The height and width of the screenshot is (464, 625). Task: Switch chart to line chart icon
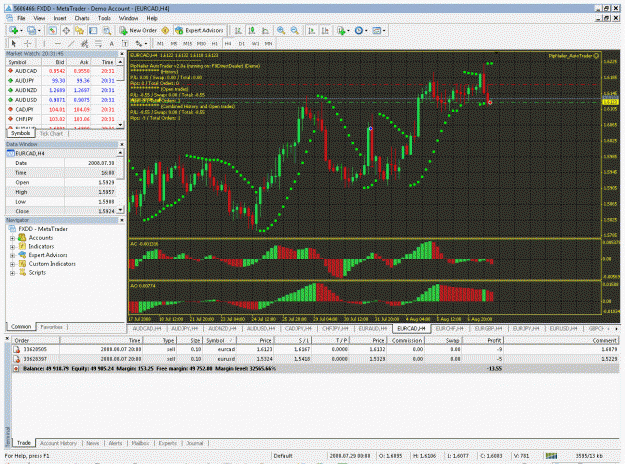tap(265, 30)
